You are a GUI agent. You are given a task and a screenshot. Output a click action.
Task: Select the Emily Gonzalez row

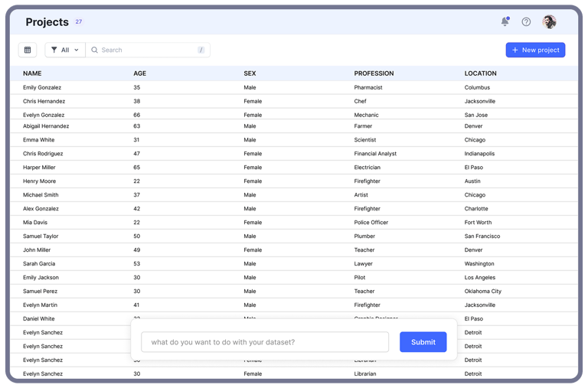click(42, 87)
